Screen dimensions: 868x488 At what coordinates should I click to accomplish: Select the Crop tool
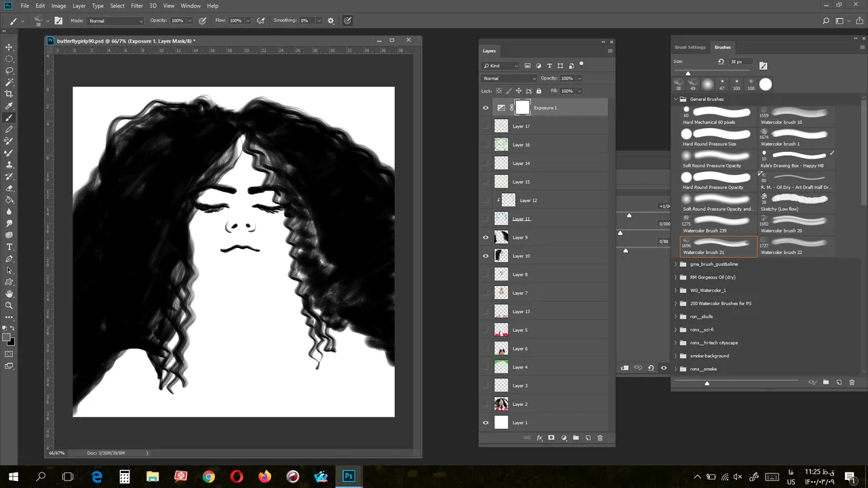click(9, 94)
